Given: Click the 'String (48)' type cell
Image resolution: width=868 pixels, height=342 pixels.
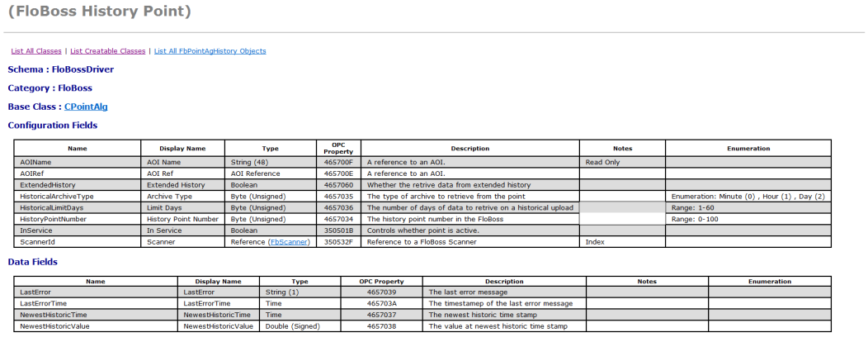Looking at the screenshot, I should coord(271,163).
